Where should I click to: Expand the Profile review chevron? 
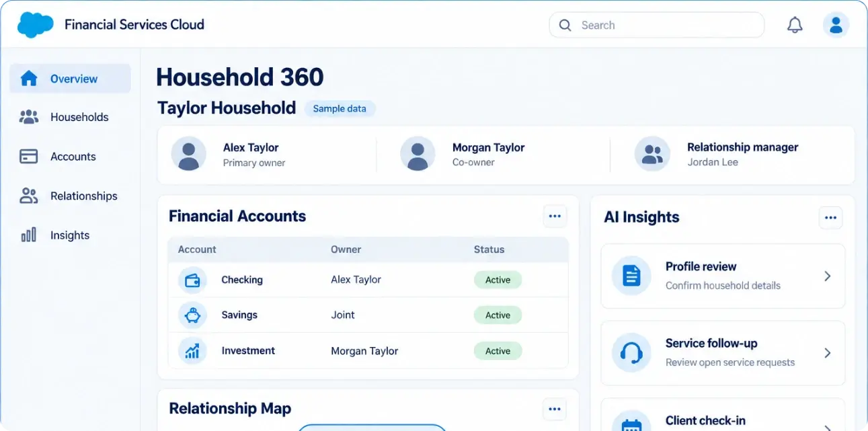(x=828, y=276)
